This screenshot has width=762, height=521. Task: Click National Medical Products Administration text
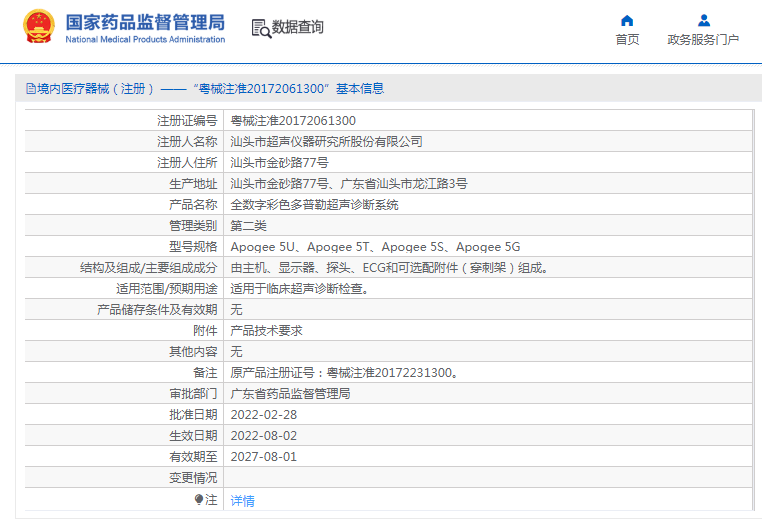[145, 39]
